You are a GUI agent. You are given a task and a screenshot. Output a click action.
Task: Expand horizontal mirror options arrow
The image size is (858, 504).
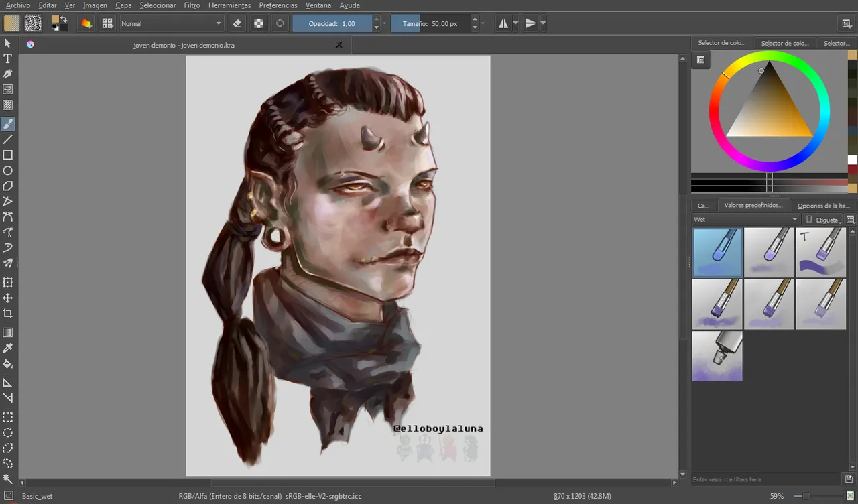515,23
